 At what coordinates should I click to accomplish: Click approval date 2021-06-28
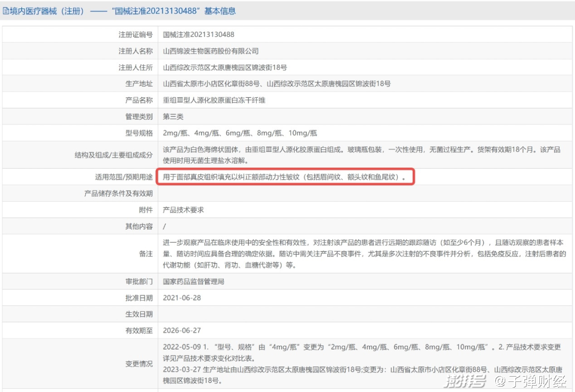(x=182, y=298)
